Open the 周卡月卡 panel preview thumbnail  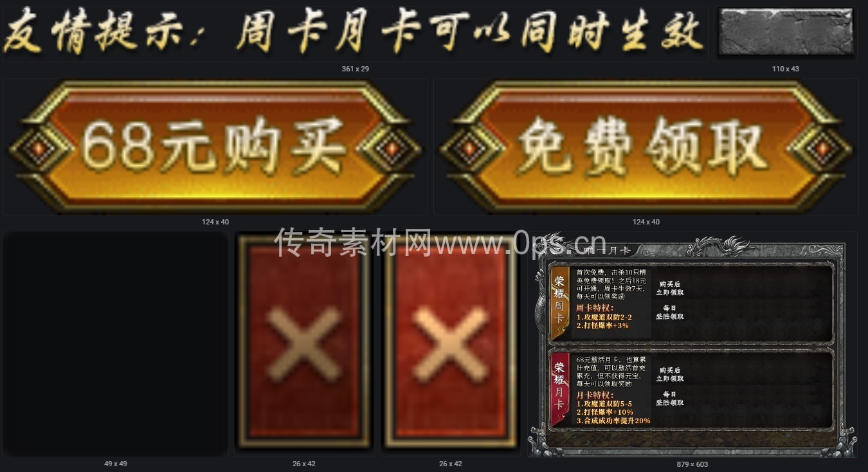pyautogui.click(x=692, y=344)
